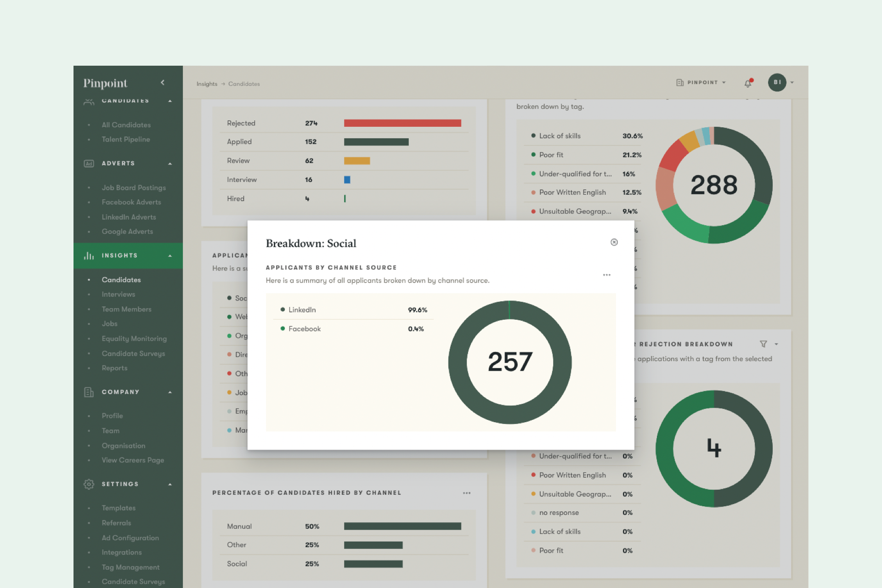This screenshot has width=882, height=588.
Task: Open the filter icon on Rejection Breakdown panel
Action: (763, 344)
